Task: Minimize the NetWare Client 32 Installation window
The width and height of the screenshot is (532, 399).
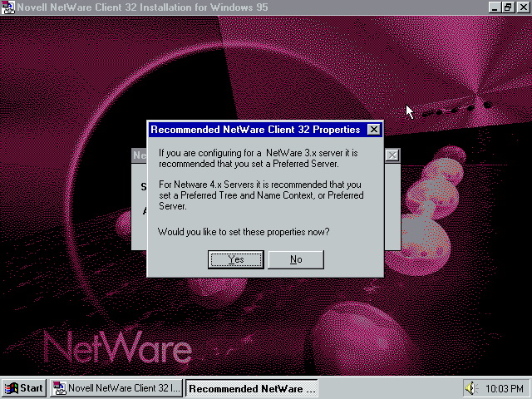Action: (495, 7)
